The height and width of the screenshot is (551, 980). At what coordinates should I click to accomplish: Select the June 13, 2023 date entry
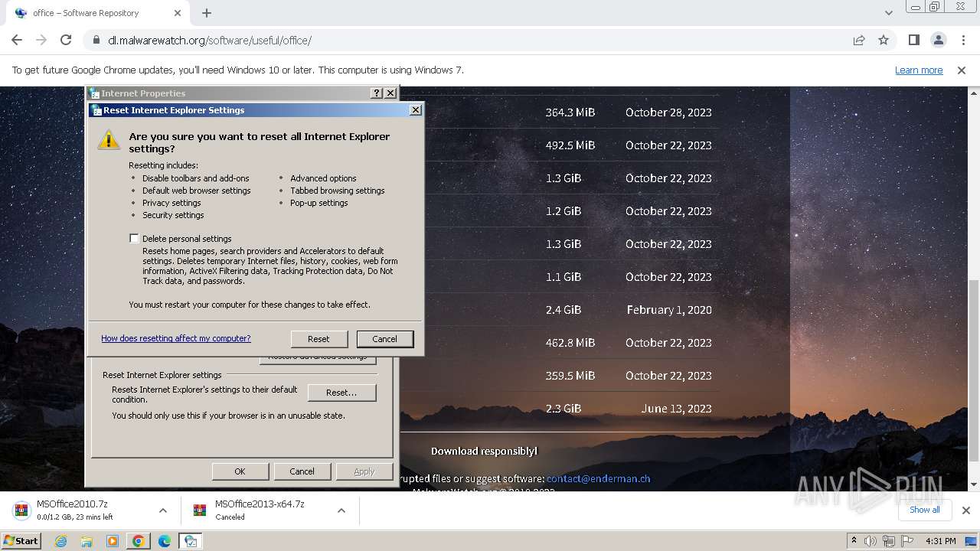click(677, 409)
